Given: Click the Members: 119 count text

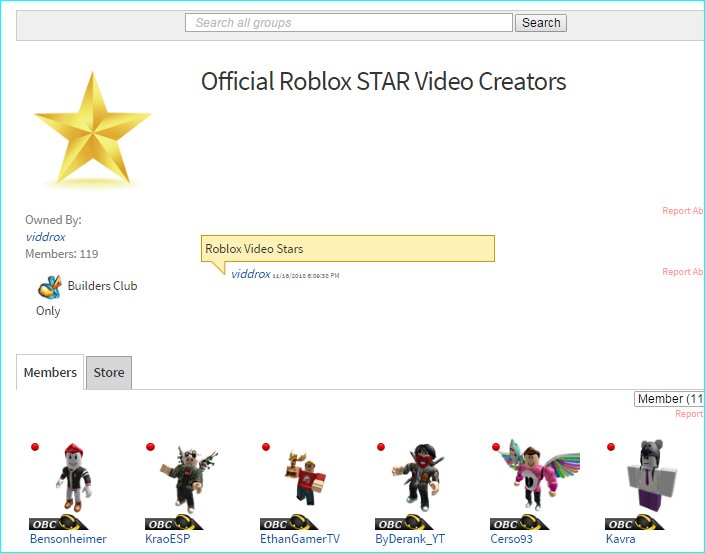Looking at the screenshot, I should [x=62, y=254].
